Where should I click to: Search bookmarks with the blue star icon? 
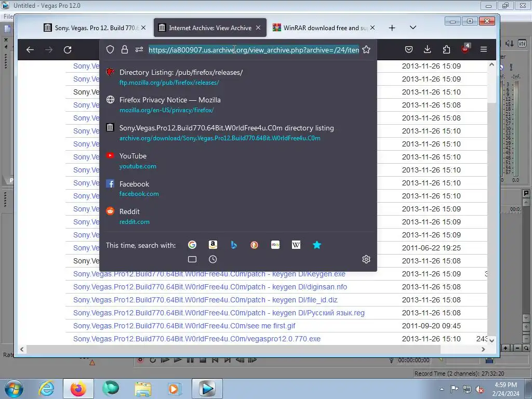coord(317,245)
